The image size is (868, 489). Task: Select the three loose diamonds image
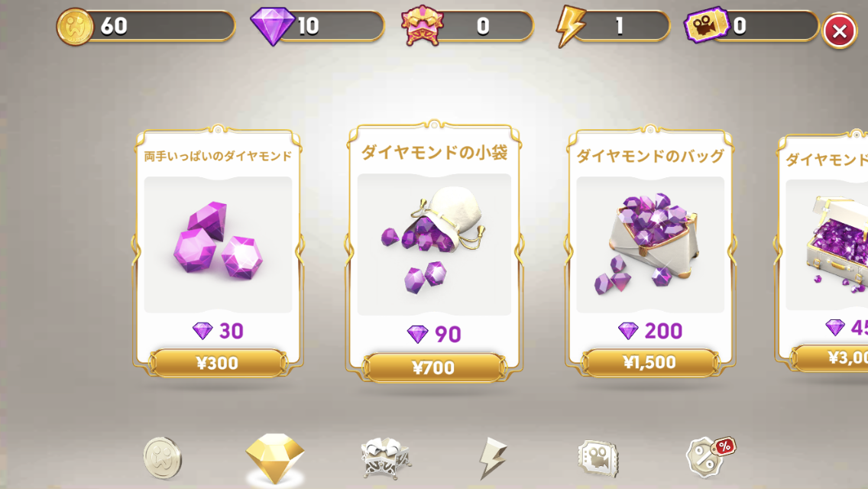[x=218, y=244]
